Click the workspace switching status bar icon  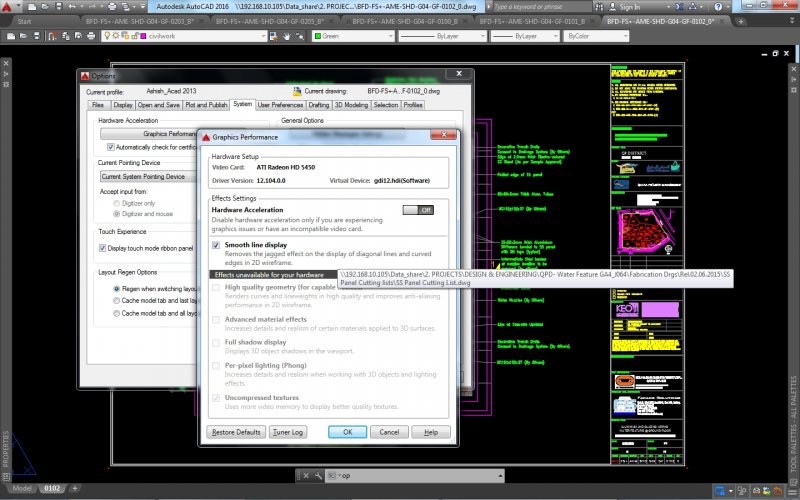pyautogui.click(x=719, y=491)
